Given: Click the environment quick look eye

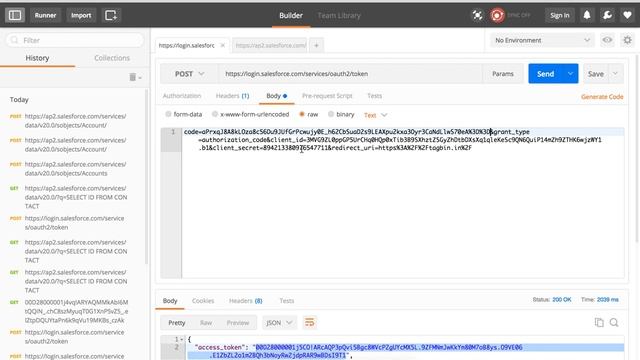Looking at the screenshot, I should click(607, 40).
